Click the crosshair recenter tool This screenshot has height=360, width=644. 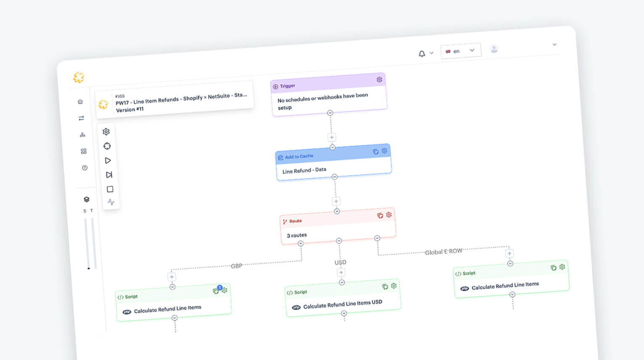[107, 146]
